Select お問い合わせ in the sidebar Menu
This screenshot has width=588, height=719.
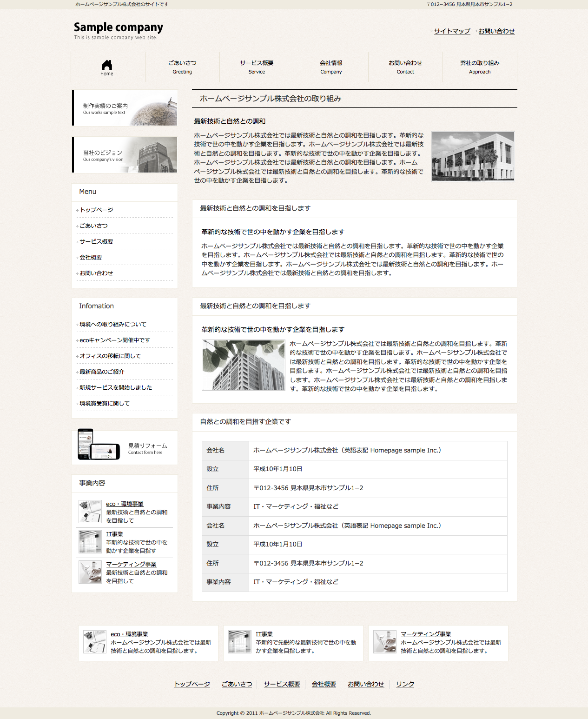point(96,273)
